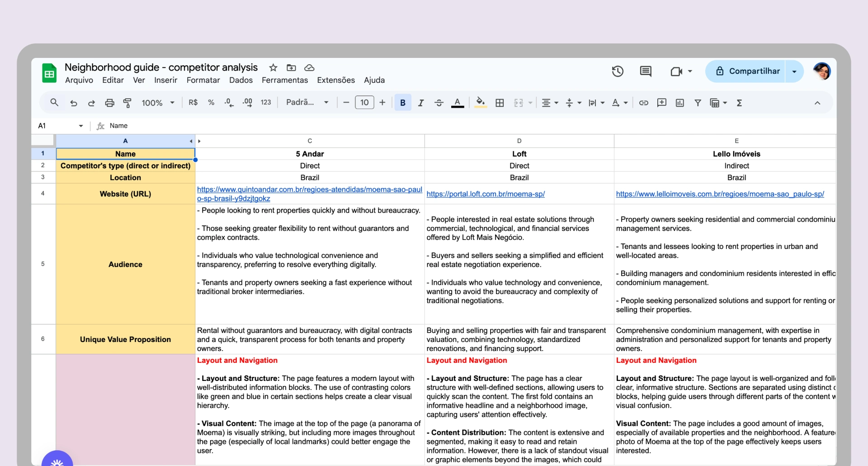868x466 pixels.
Task: Open the 100% zoom dropdown
Action: pos(158,103)
